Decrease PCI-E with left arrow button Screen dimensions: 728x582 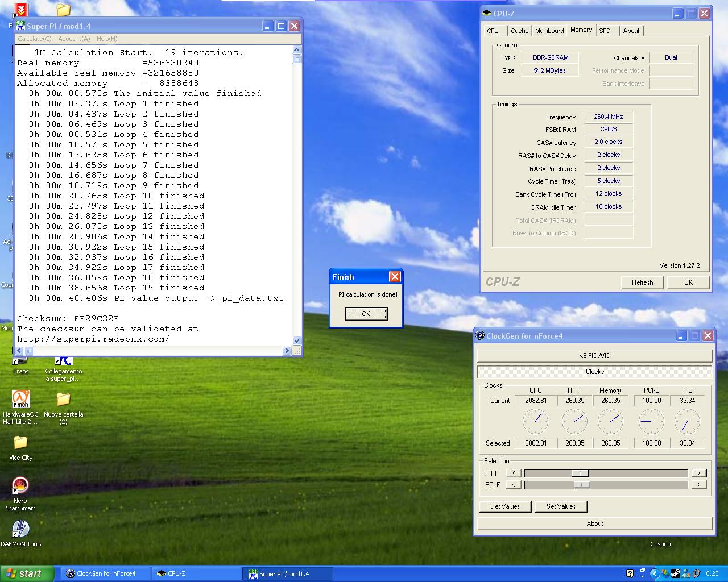point(514,484)
